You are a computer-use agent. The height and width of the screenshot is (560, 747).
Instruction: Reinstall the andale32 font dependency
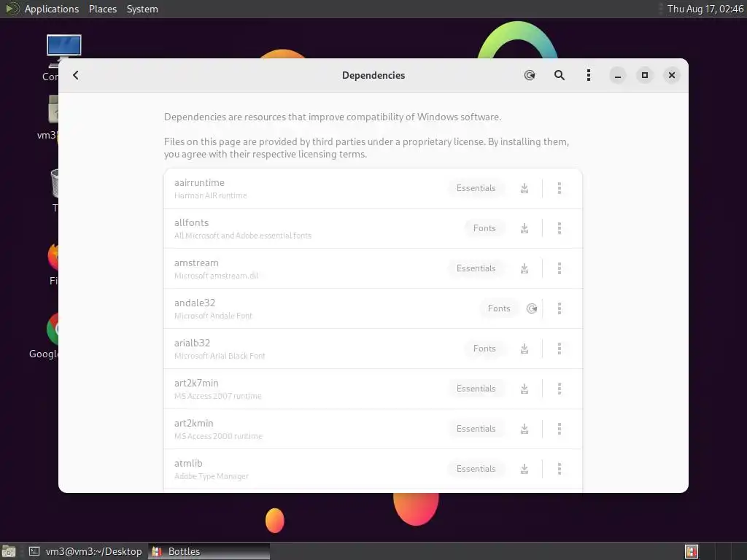coord(532,308)
